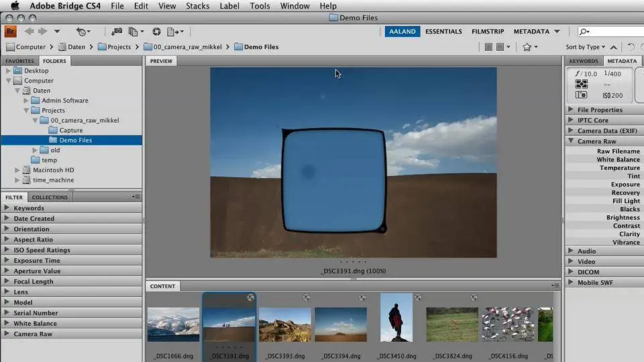
Task: Open the Sort by Type dropdown
Action: pos(584,47)
